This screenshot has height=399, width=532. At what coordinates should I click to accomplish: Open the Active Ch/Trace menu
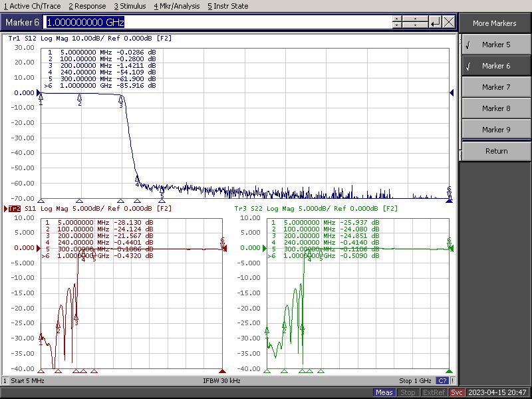(x=32, y=6)
